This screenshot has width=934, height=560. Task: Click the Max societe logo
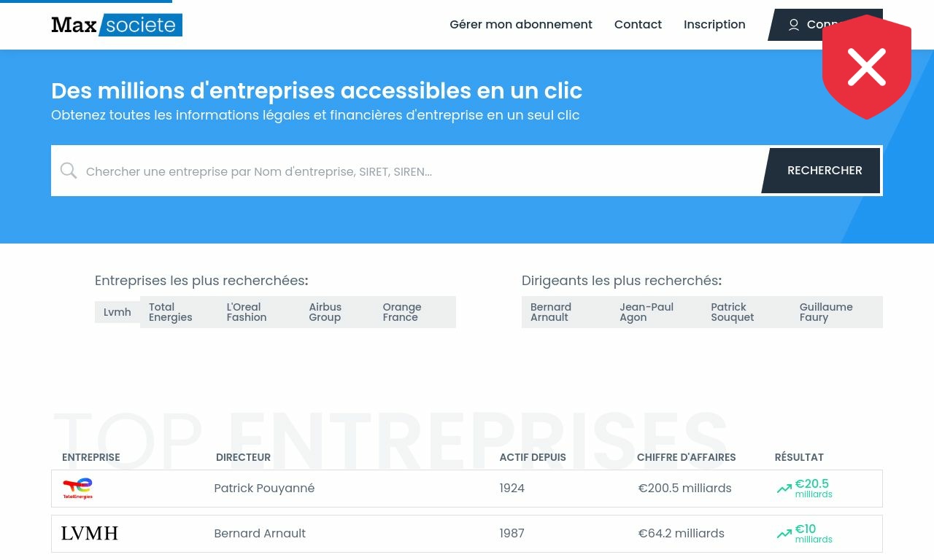(x=117, y=25)
